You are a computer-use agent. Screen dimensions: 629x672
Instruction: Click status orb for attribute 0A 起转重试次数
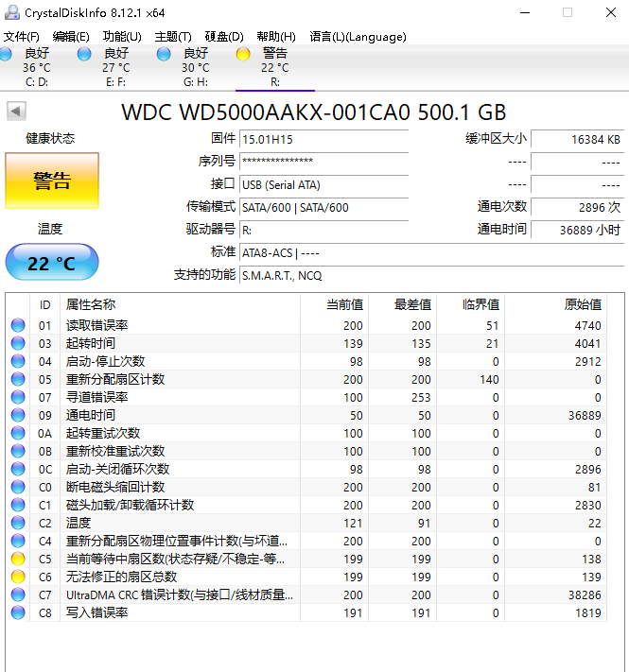(x=18, y=433)
